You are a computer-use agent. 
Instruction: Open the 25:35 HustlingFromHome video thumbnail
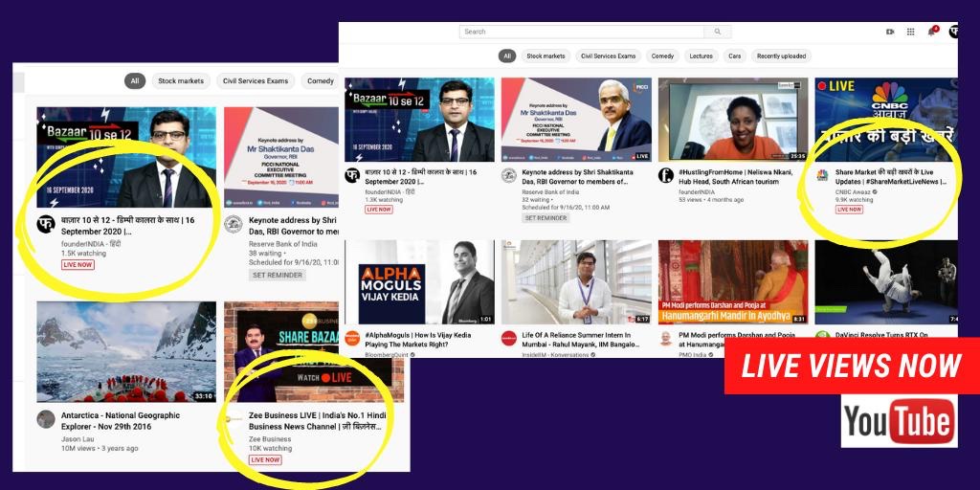pos(733,120)
